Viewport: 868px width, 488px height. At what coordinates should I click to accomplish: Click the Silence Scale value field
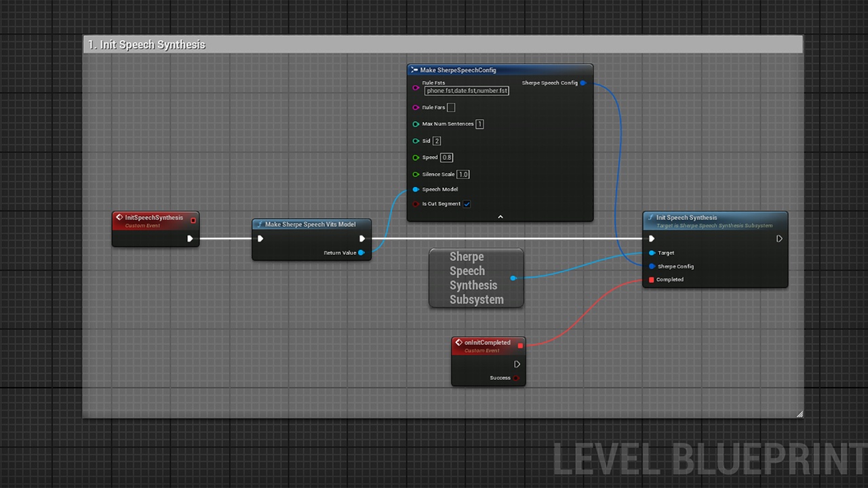[x=463, y=174]
